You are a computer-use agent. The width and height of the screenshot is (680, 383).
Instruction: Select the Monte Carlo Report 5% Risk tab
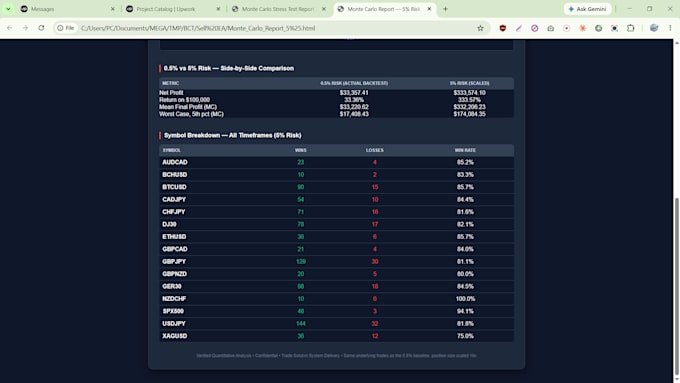pyautogui.click(x=384, y=9)
